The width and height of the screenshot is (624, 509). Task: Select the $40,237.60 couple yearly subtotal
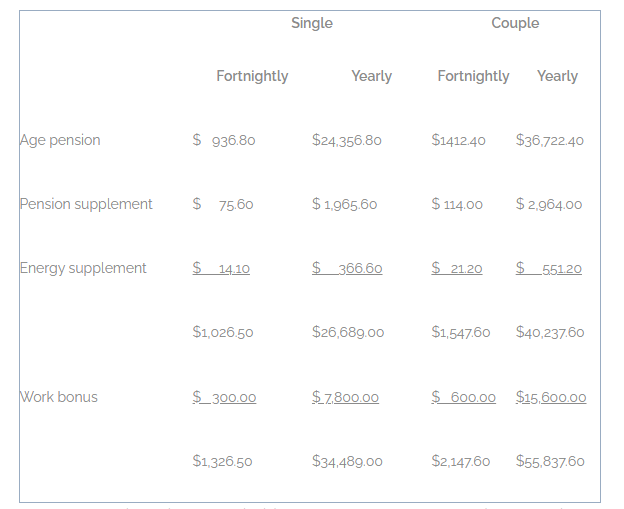550,332
